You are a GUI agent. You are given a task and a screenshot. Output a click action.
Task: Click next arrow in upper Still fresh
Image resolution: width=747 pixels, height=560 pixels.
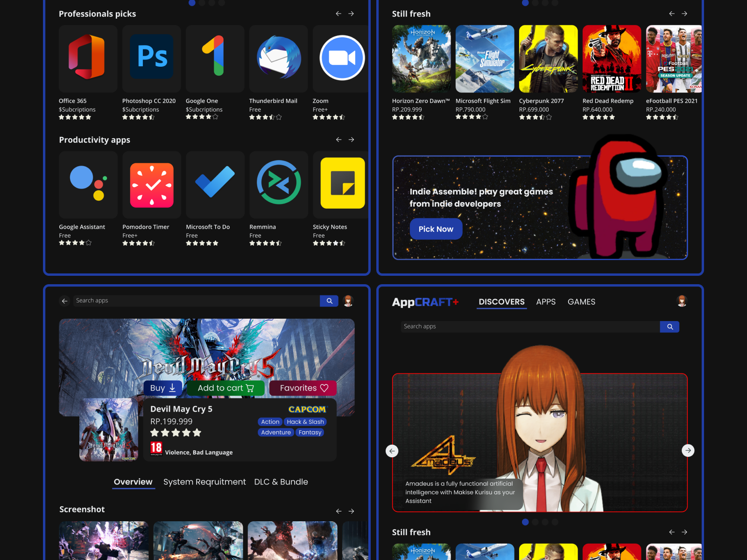[684, 14]
